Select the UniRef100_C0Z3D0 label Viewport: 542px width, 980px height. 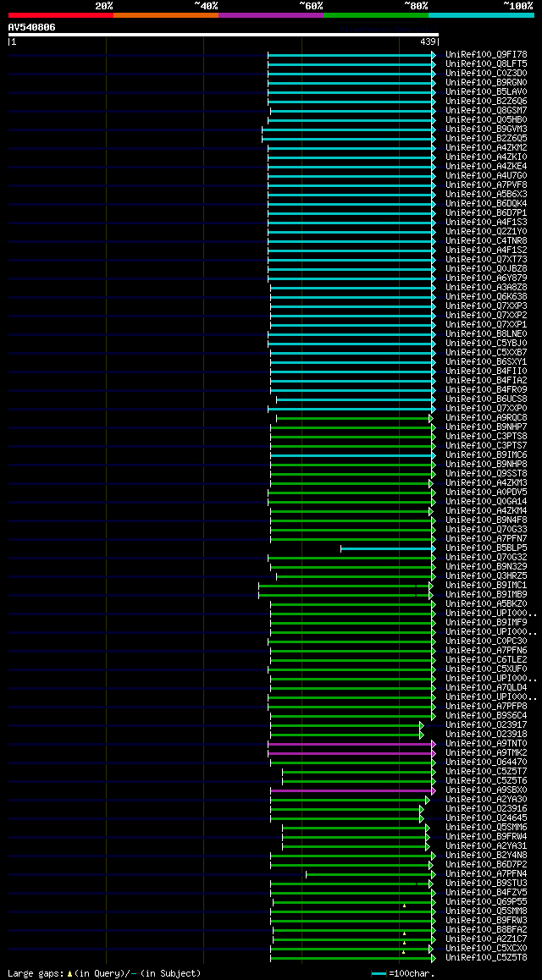(486, 74)
